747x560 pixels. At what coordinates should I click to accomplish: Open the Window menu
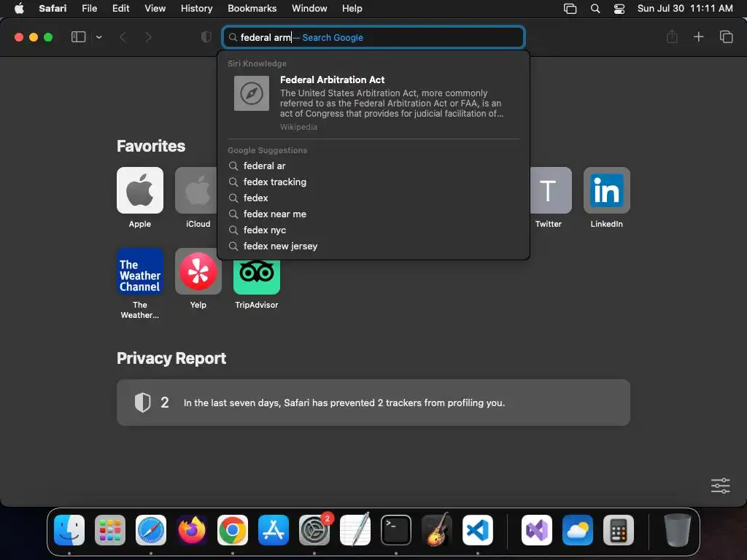coord(309,9)
